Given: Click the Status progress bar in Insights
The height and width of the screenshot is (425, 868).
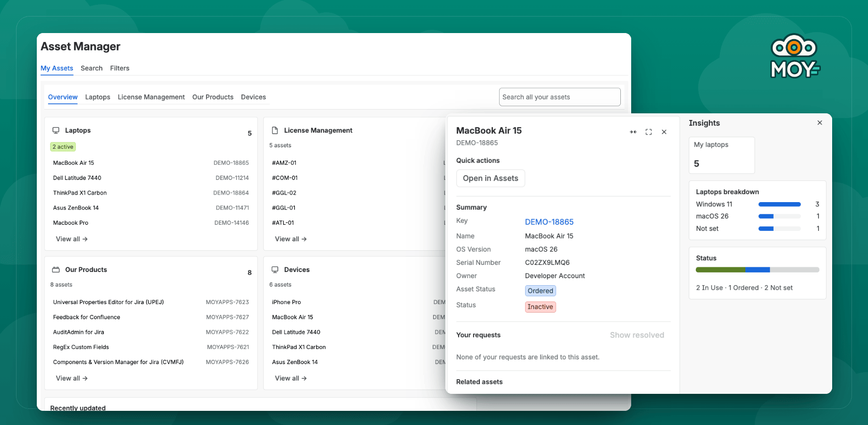Looking at the screenshot, I should pyautogui.click(x=757, y=270).
